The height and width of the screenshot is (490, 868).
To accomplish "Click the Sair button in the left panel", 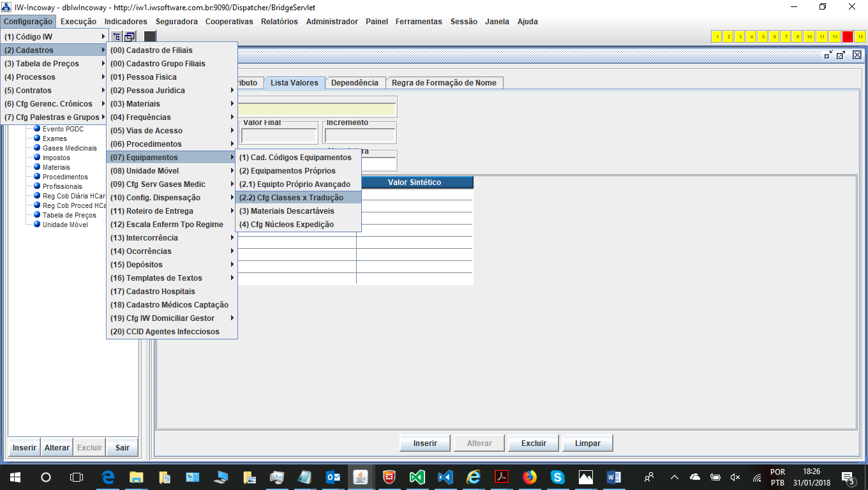I will click(123, 447).
